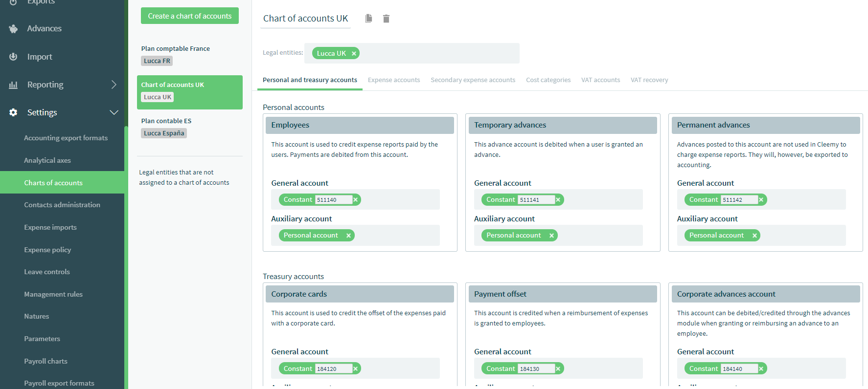Open Payroll export formats page
Screen dimensions: 868x389
(59, 383)
